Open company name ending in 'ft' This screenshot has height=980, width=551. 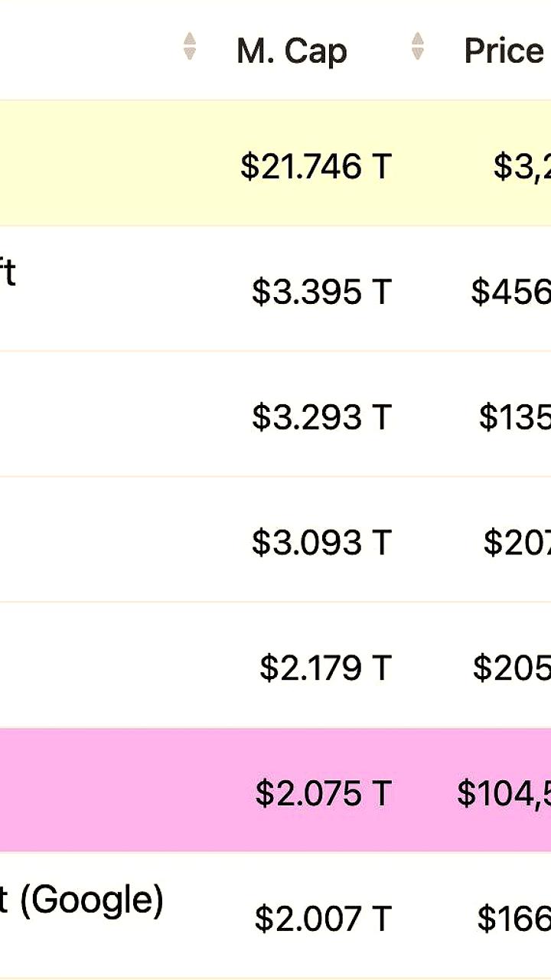pyautogui.click(x=8, y=273)
